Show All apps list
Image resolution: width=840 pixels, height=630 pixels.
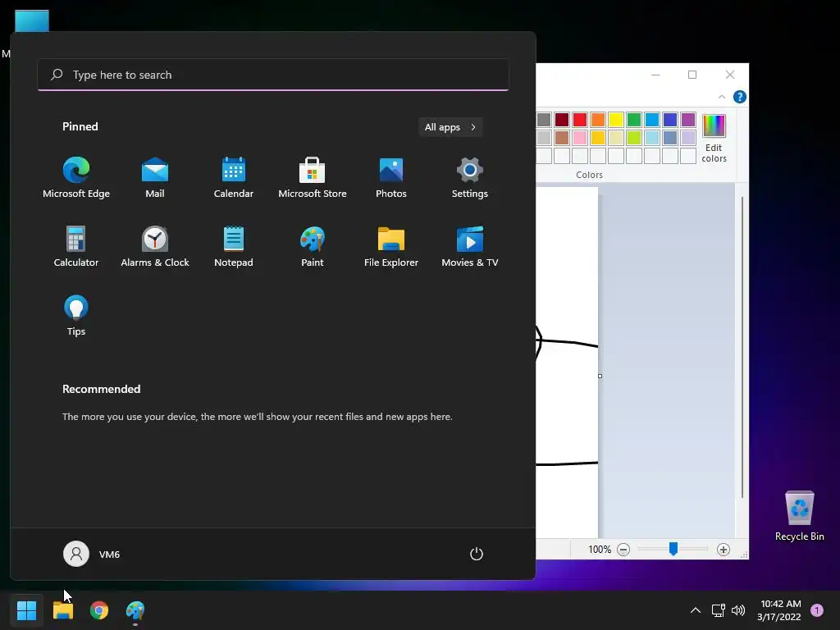point(450,127)
